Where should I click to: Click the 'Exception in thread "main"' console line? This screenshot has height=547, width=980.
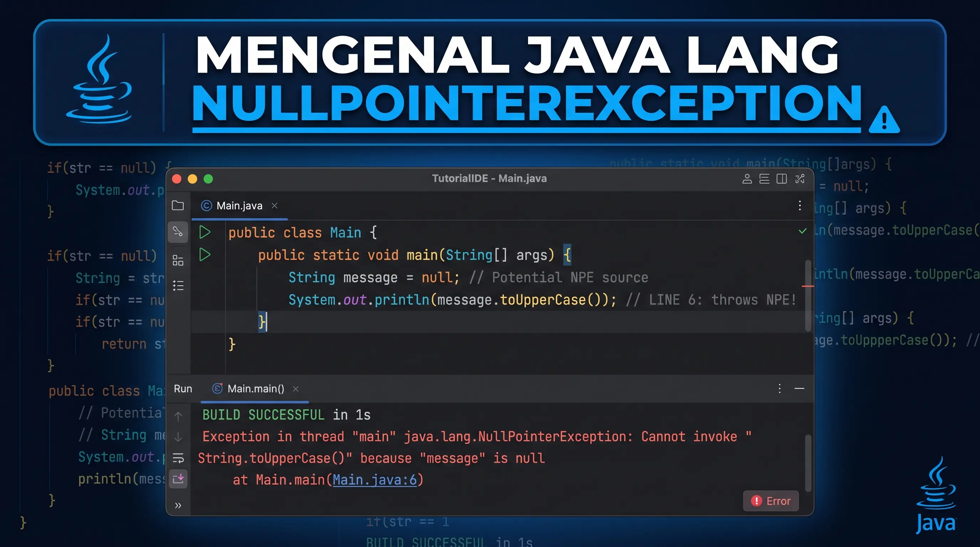pos(477,436)
